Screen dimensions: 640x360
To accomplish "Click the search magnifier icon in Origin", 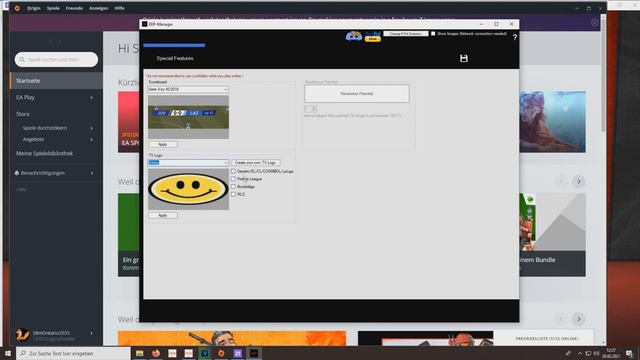I will (22, 60).
